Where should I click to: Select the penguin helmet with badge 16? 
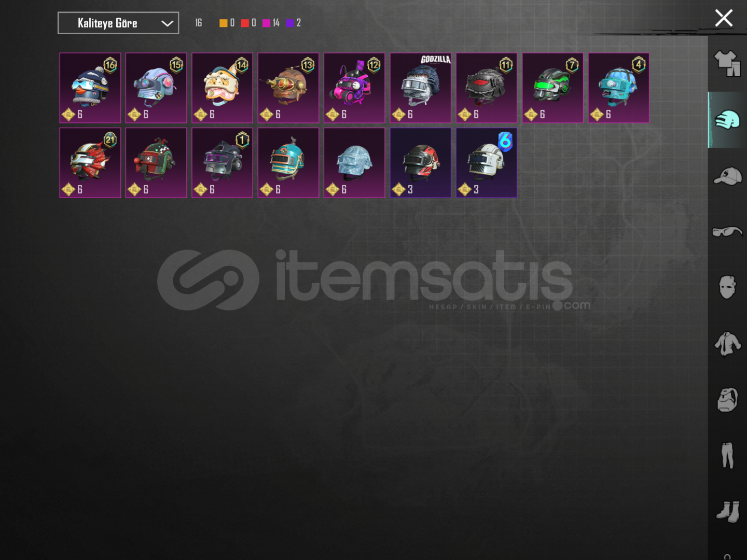point(90,88)
